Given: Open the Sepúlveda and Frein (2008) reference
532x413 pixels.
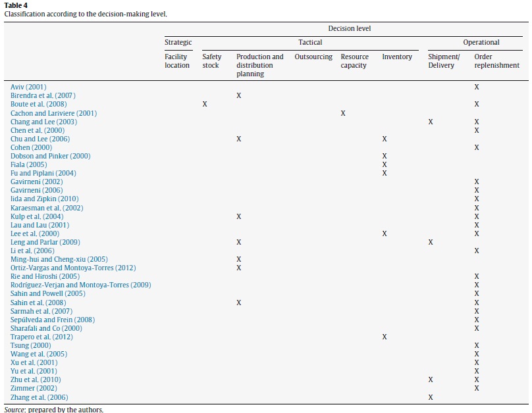Looking at the screenshot, I should point(53,320).
